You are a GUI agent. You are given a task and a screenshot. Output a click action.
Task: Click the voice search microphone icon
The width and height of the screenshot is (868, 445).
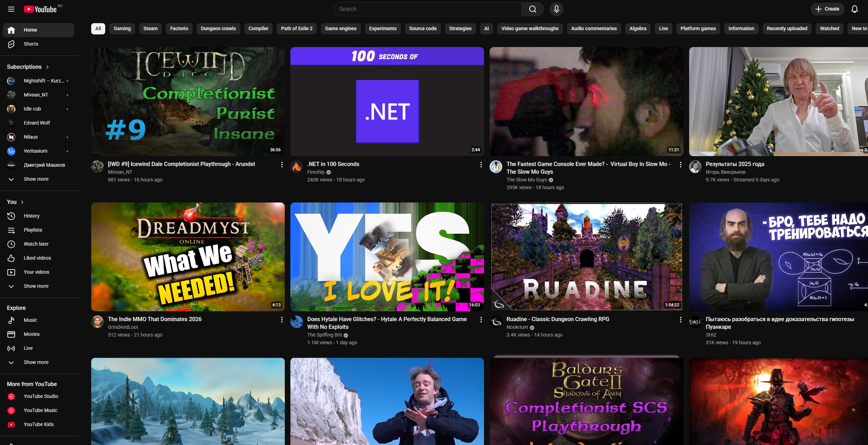click(x=556, y=9)
